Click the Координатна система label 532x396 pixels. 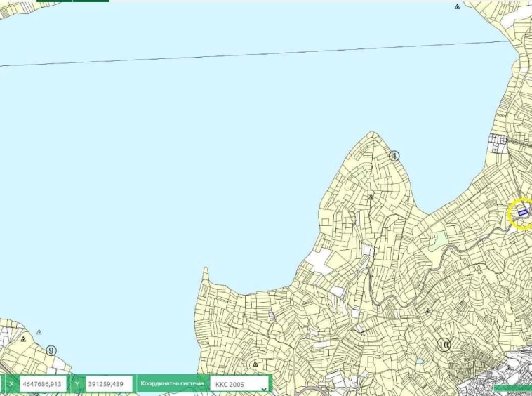point(173,384)
